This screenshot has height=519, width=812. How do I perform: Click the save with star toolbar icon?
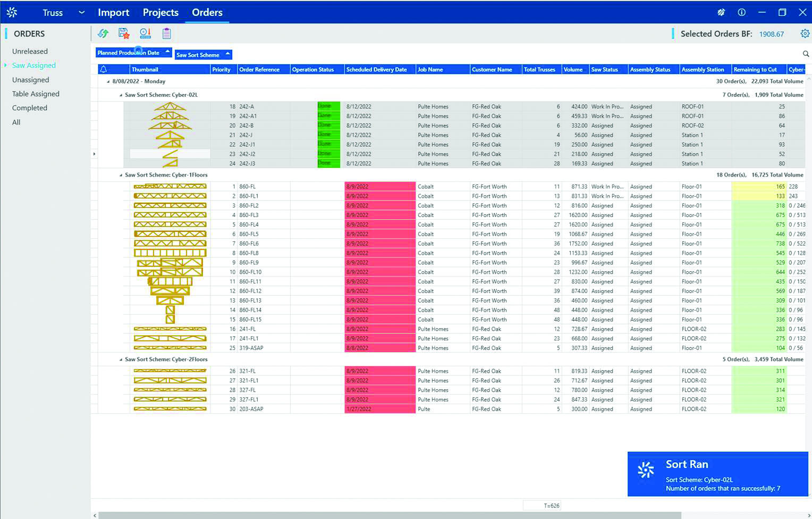tap(124, 33)
